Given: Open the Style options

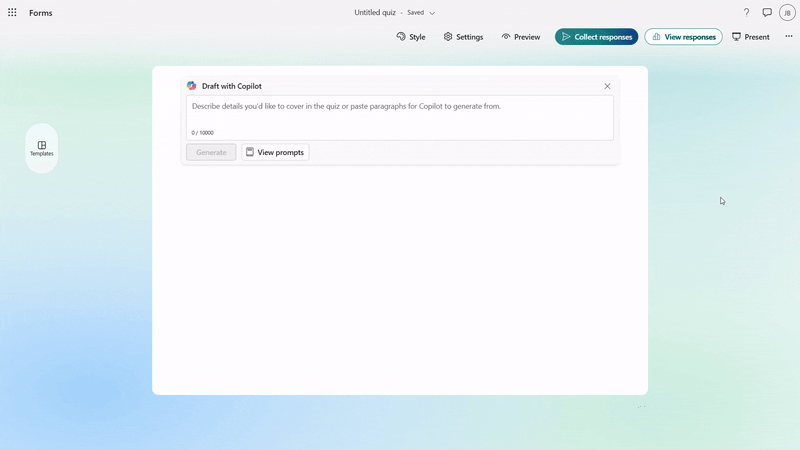Looking at the screenshot, I should click(411, 37).
